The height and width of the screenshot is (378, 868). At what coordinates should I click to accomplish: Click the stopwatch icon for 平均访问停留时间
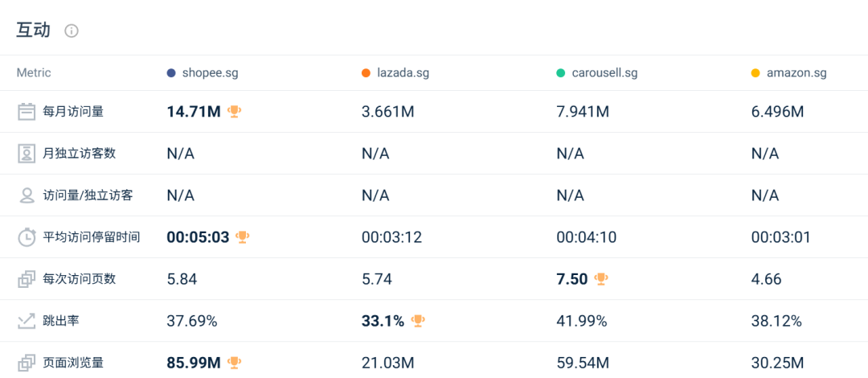pyautogui.click(x=27, y=237)
